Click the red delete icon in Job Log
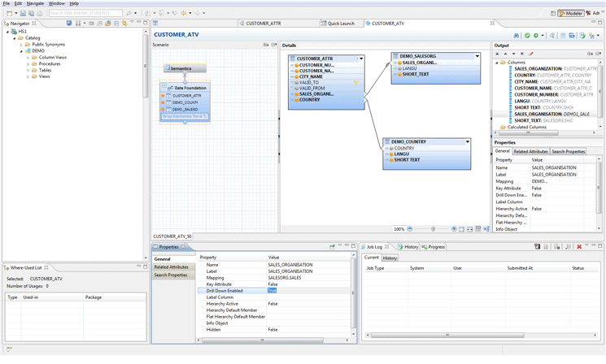606x364 pixels. (x=579, y=246)
